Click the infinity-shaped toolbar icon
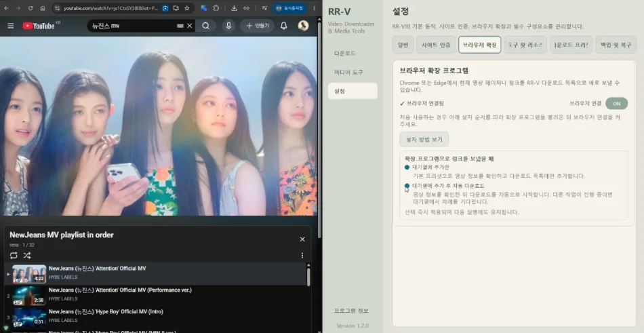This screenshot has height=333, width=644. tap(246, 8)
